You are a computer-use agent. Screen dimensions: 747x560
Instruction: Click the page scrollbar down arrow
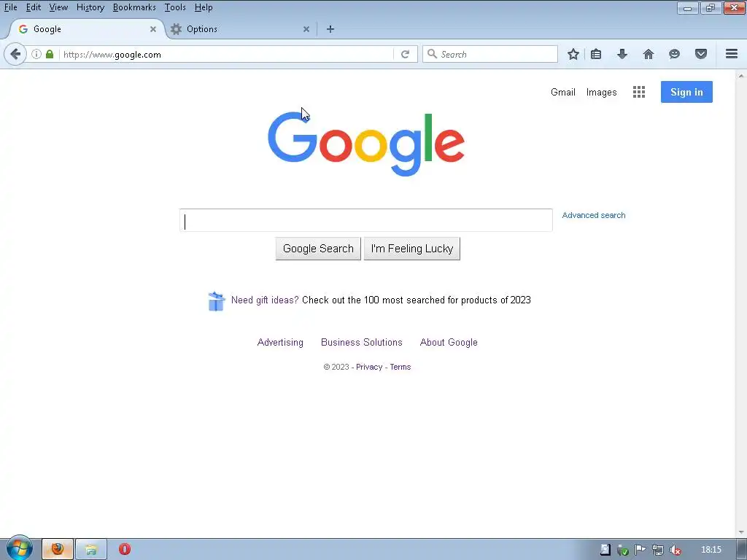pyautogui.click(x=741, y=532)
